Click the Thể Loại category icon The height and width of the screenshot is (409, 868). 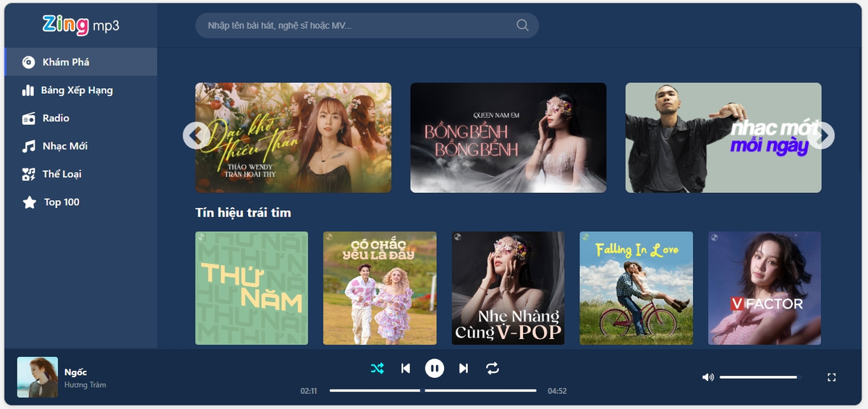tap(29, 174)
